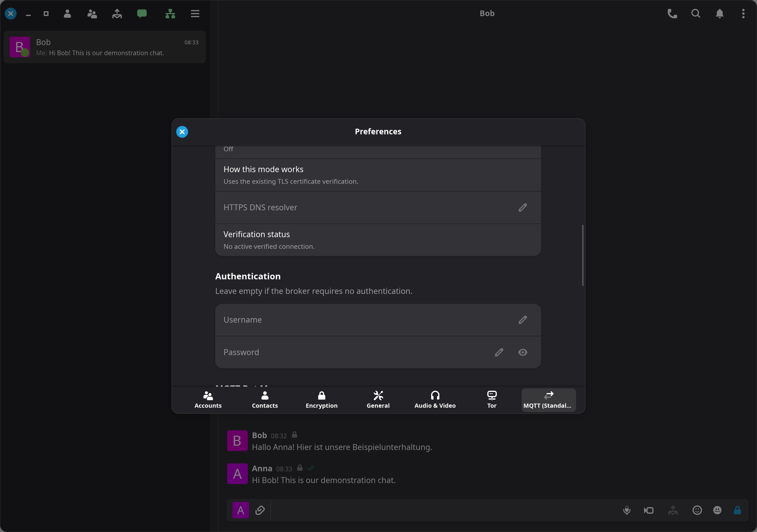Click the pencil icon for Username
The image size is (757, 532).
point(523,320)
